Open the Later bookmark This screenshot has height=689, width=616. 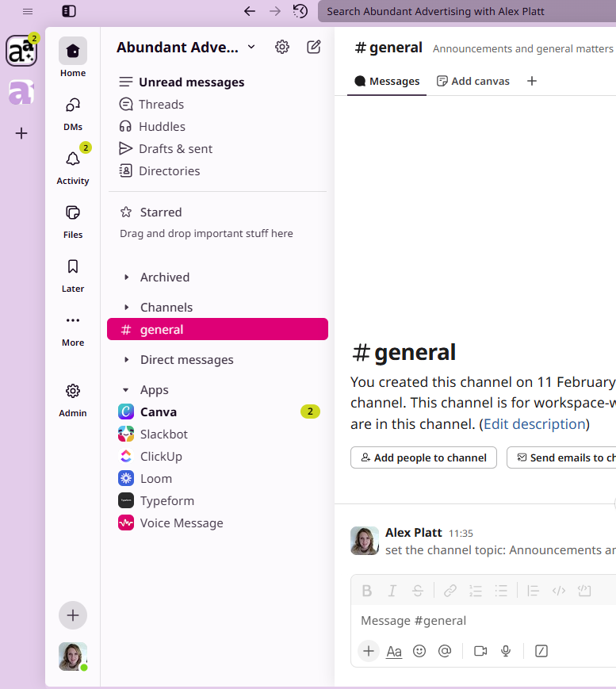tap(73, 276)
